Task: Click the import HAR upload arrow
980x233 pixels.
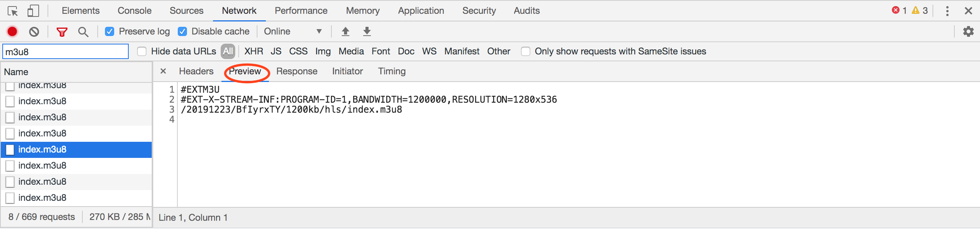Action: tap(346, 31)
